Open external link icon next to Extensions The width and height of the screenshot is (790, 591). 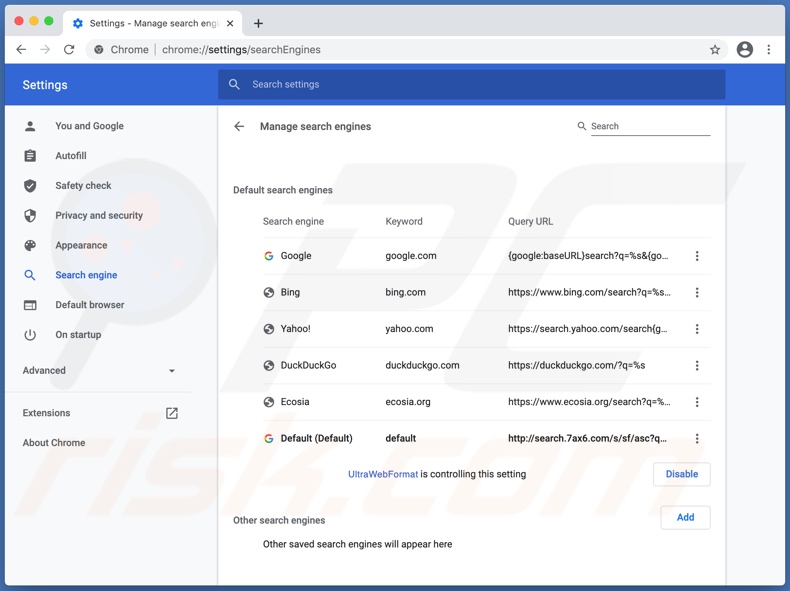172,413
